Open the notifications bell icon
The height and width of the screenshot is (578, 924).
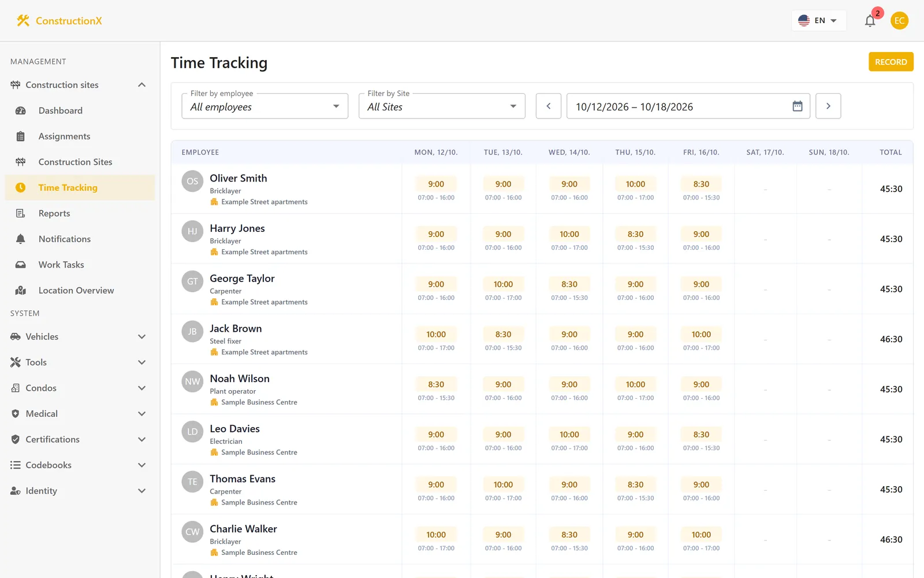(x=870, y=21)
